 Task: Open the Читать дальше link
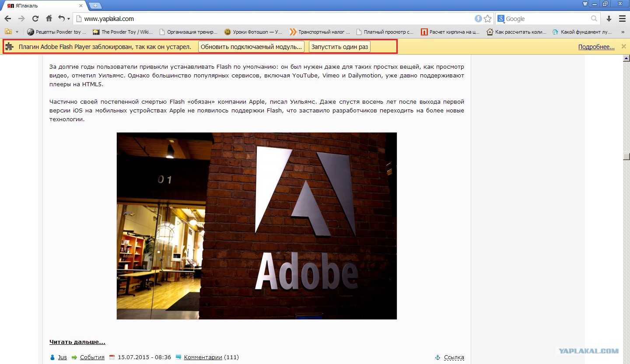point(77,342)
